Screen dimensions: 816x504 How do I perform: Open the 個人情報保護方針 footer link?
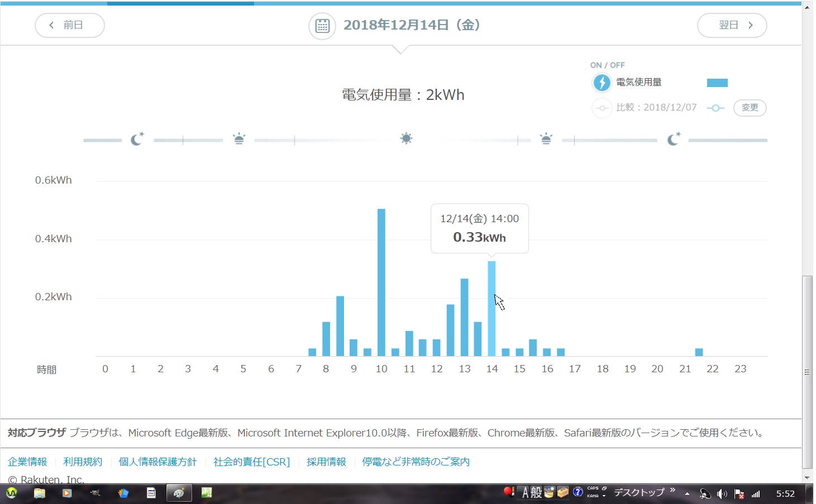pyautogui.click(x=158, y=462)
